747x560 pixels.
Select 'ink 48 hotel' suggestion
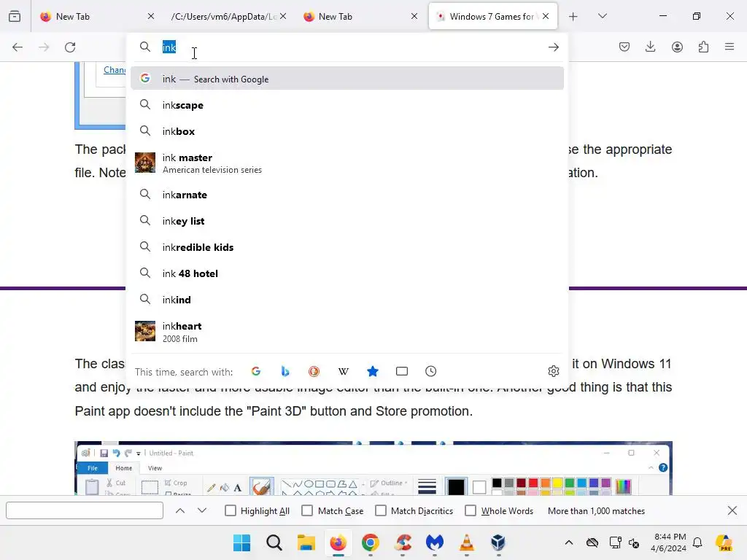pos(347,273)
